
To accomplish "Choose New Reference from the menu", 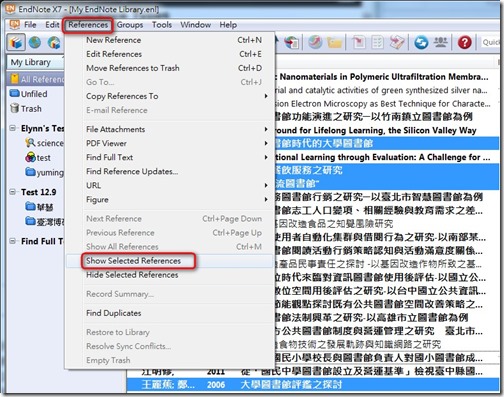I will tap(169, 40).
